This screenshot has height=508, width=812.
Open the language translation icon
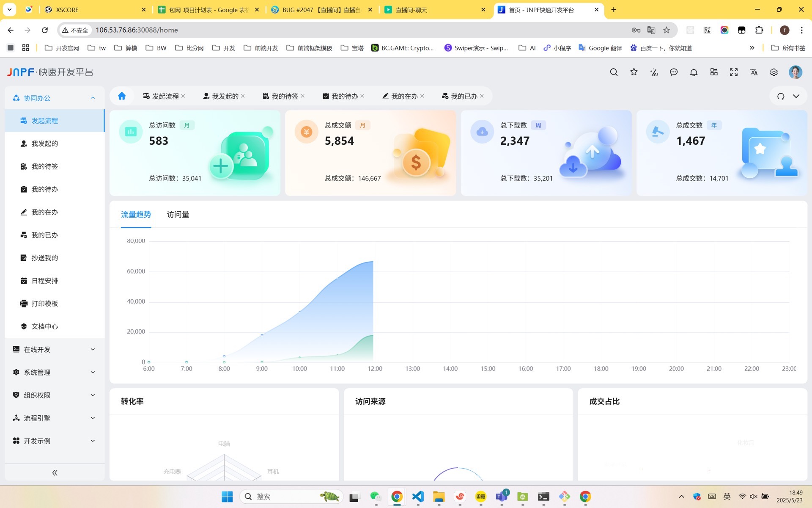click(x=754, y=72)
